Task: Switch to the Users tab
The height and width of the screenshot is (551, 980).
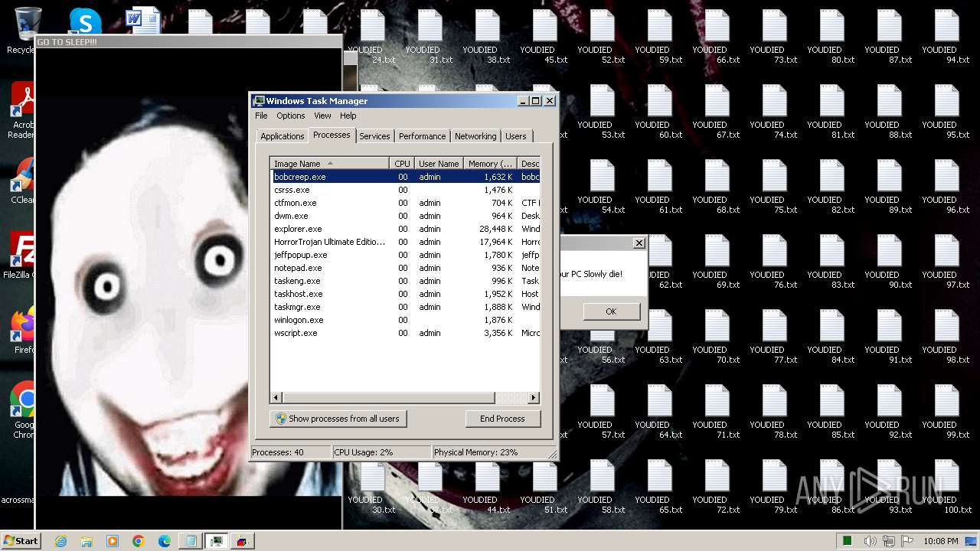Action: click(x=516, y=136)
